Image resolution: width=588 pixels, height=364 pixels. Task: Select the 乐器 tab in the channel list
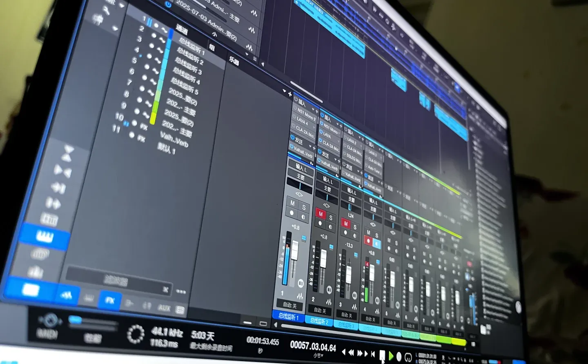pyautogui.click(x=234, y=61)
